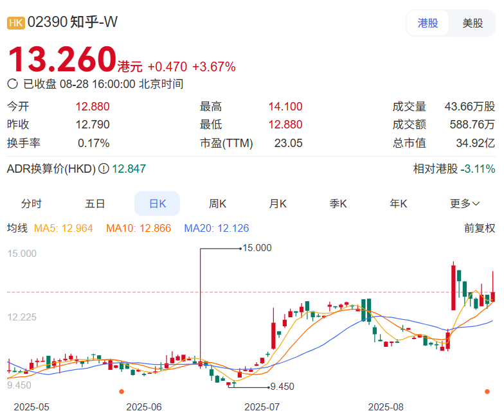Select the 分时 chart tab
Screen dimensions: 504x420
point(32,204)
